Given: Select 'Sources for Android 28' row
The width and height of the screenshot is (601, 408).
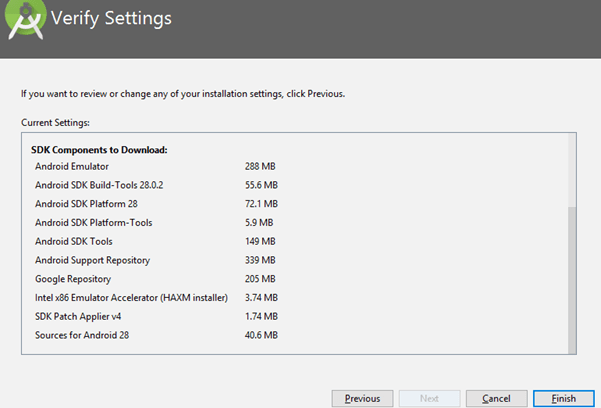Looking at the screenshot, I should coord(82,336).
